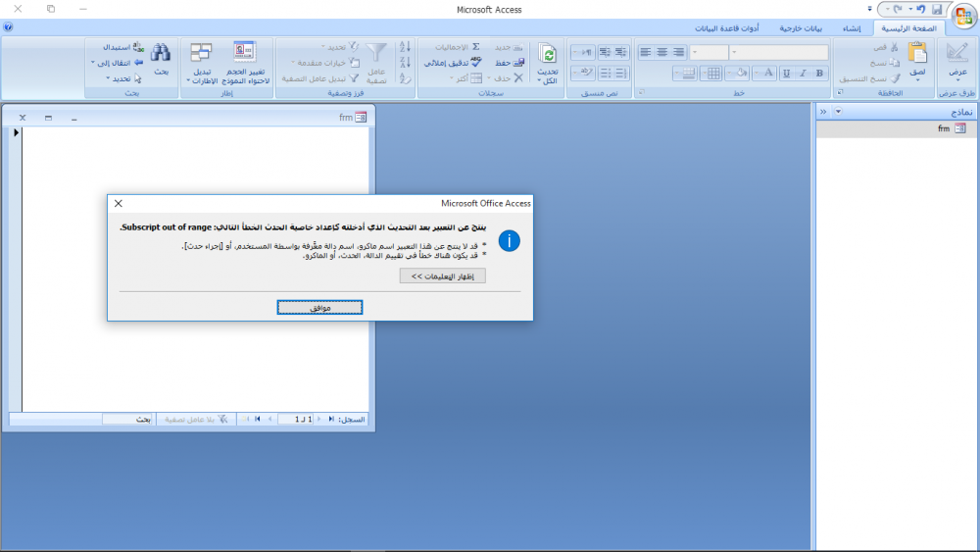Expand the عرض (View) dropdown arrow
The image size is (980, 552).
957,80
